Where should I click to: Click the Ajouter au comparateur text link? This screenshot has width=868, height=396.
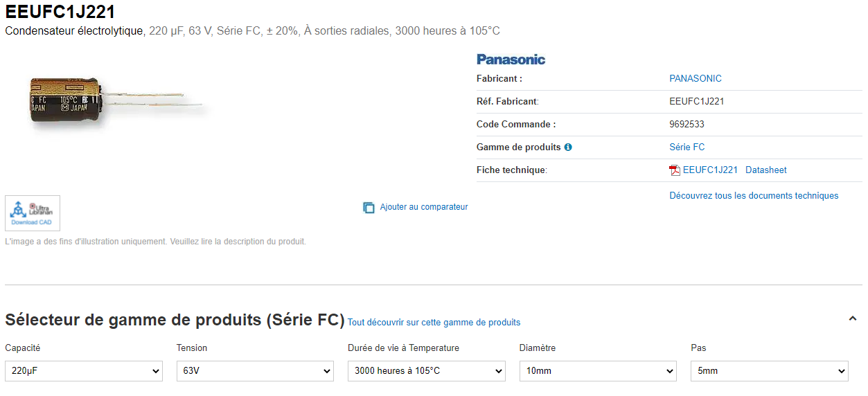(x=424, y=207)
